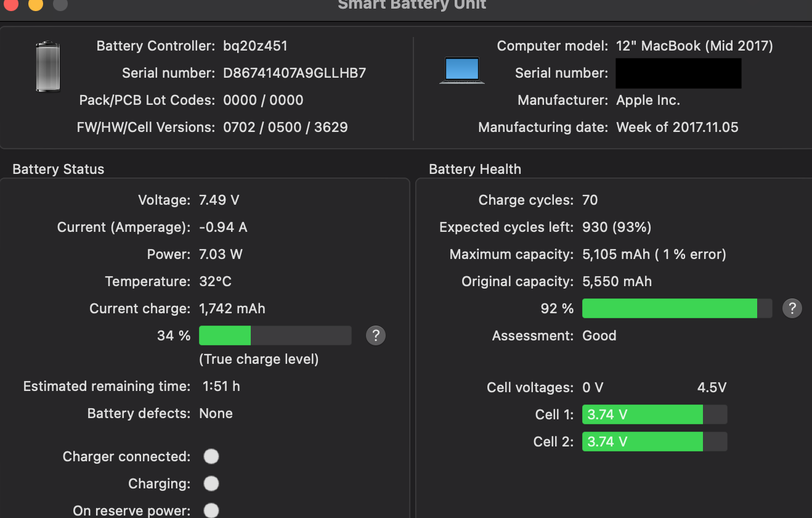This screenshot has height=518, width=812.
Task: Click the Charger connected indicator
Action: pos(211,456)
